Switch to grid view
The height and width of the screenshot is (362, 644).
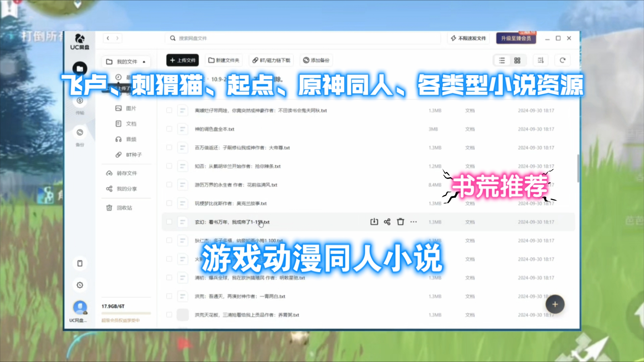pyautogui.click(x=517, y=60)
